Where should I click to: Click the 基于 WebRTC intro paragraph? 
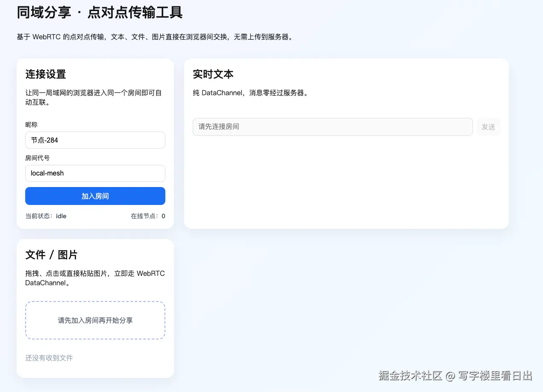pos(156,37)
